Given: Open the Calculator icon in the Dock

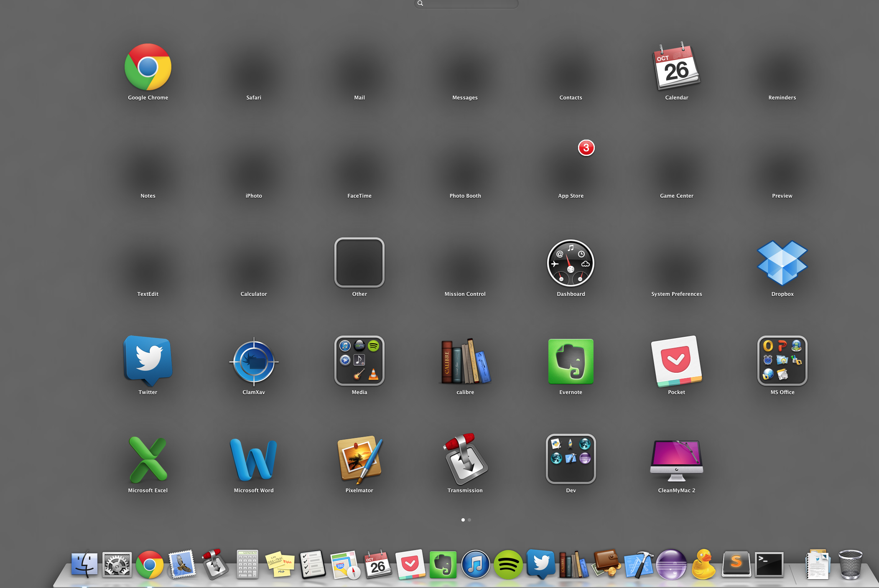Looking at the screenshot, I should 247,564.
